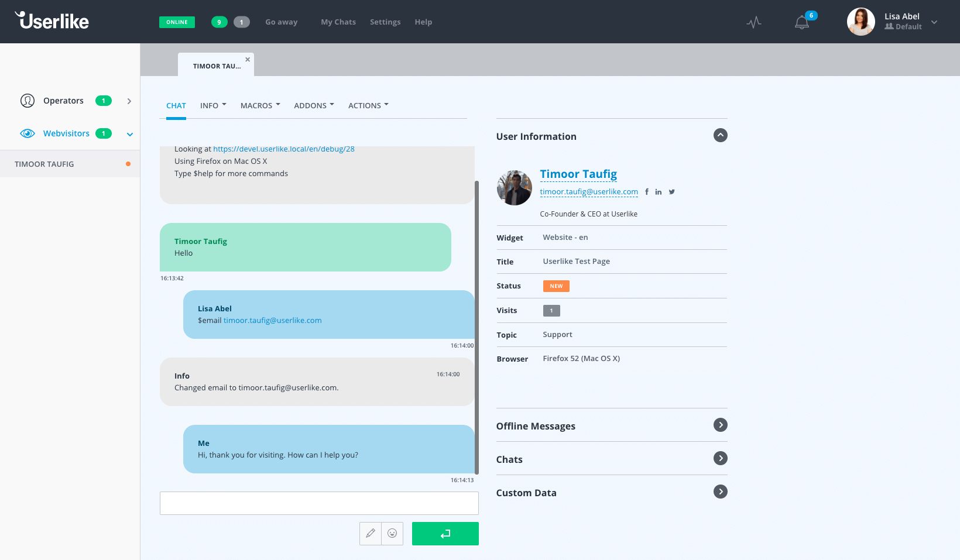This screenshot has height=560, width=960.
Task: Click the blue 6 notification count badge
Action: 811,15
